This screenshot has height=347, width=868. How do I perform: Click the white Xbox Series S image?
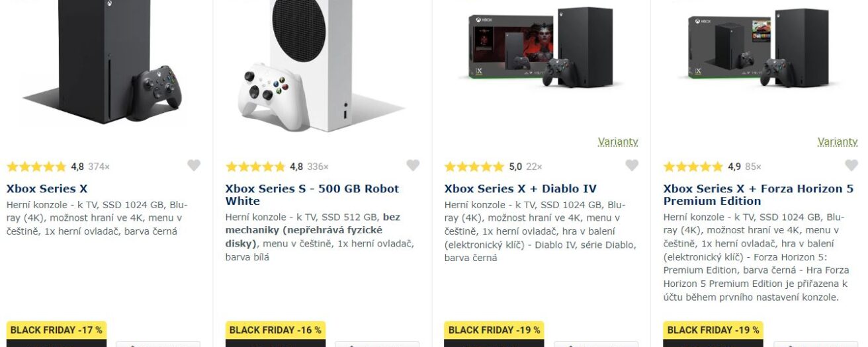click(x=304, y=63)
